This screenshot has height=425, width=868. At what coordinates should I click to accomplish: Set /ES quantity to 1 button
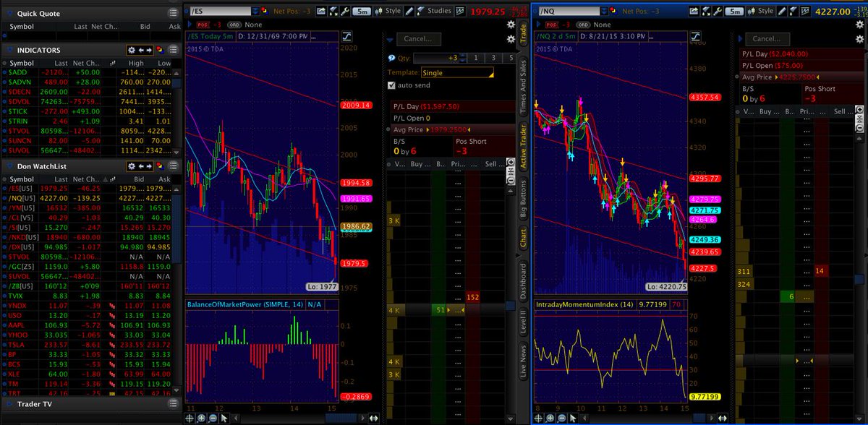point(475,58)
